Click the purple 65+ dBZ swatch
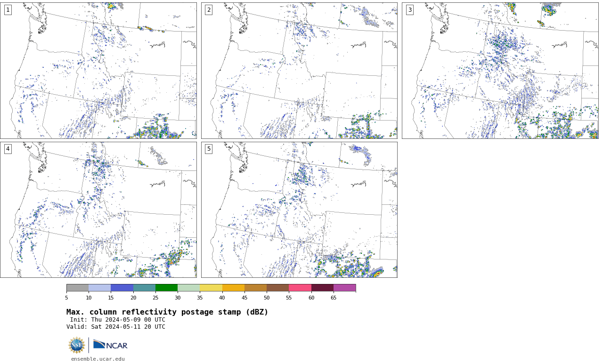The height and width of the screenshot is (364, 603). 345,288
